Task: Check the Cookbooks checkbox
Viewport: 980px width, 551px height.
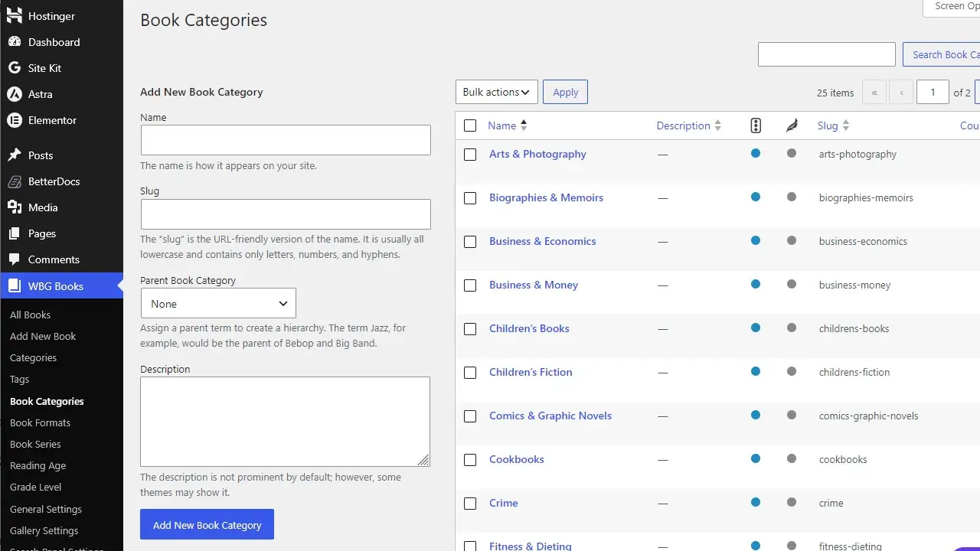Action: [x=470, y=460]
